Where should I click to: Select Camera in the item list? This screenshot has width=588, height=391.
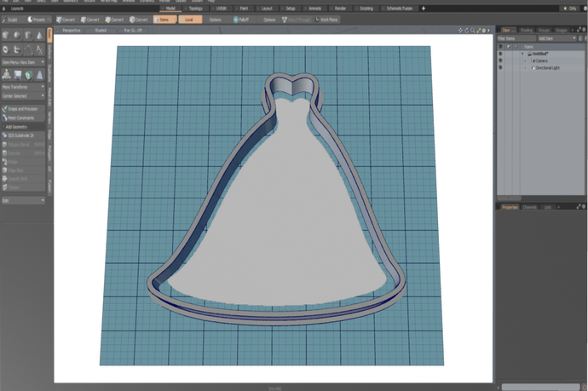click(541, 60)
